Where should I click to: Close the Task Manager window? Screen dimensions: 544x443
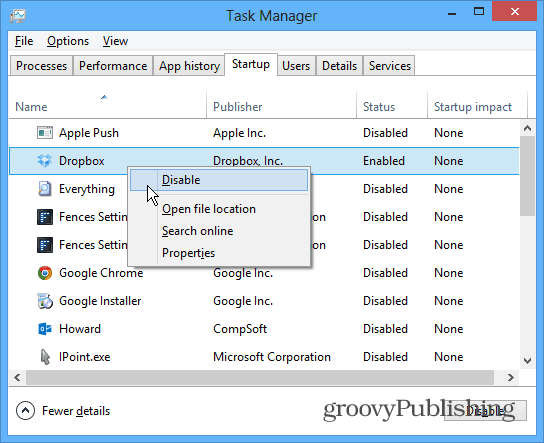515,12
